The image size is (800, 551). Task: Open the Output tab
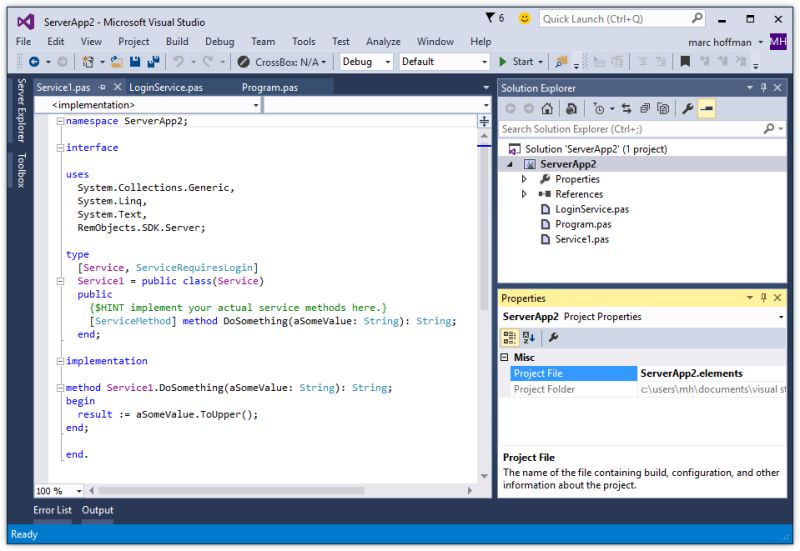[97, 510]
